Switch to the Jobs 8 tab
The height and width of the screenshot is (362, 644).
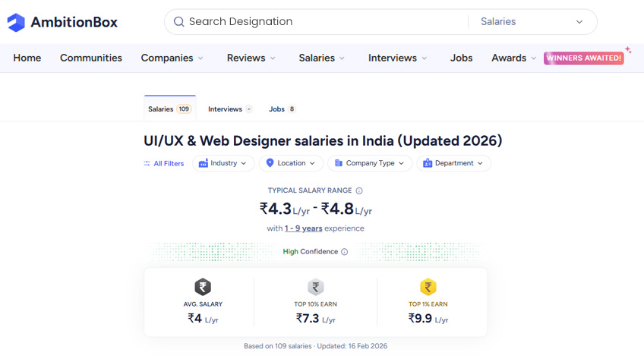pos(283,109)
